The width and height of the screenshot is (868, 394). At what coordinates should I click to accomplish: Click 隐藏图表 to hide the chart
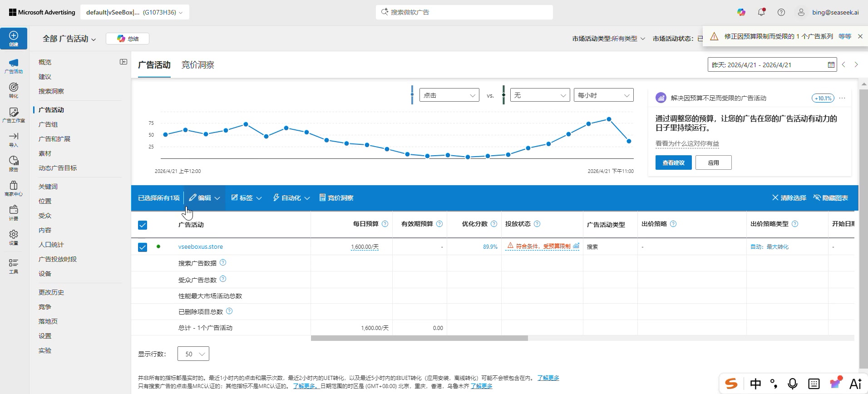click(831, 198)
